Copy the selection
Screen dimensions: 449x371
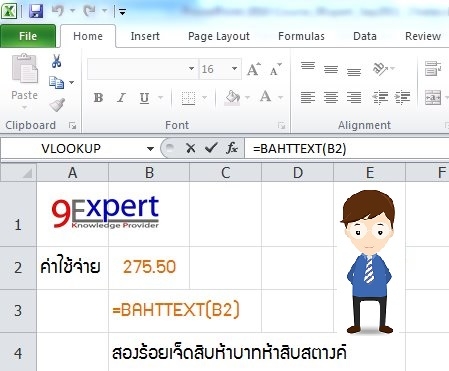click(56, 82)
